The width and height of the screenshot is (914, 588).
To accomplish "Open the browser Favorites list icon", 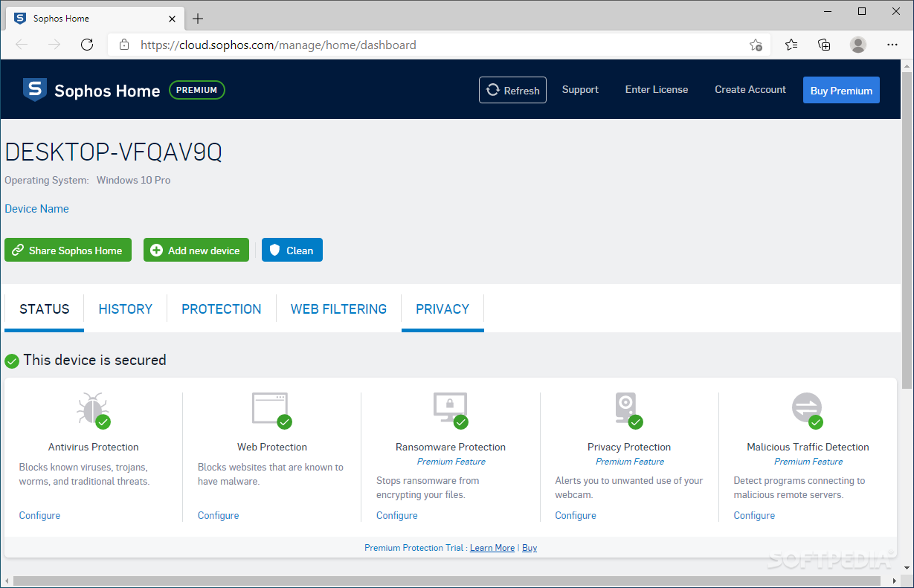I will [x=791, y=45].
